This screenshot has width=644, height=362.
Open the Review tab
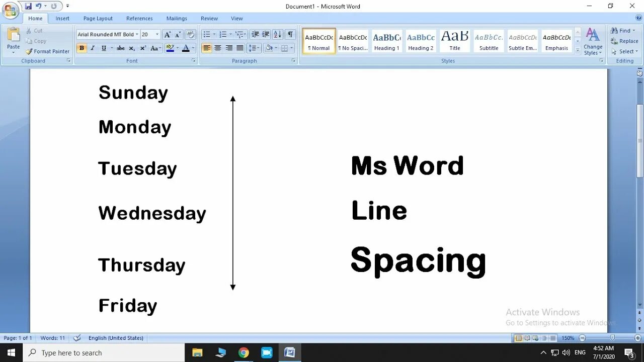click(209, 19)
